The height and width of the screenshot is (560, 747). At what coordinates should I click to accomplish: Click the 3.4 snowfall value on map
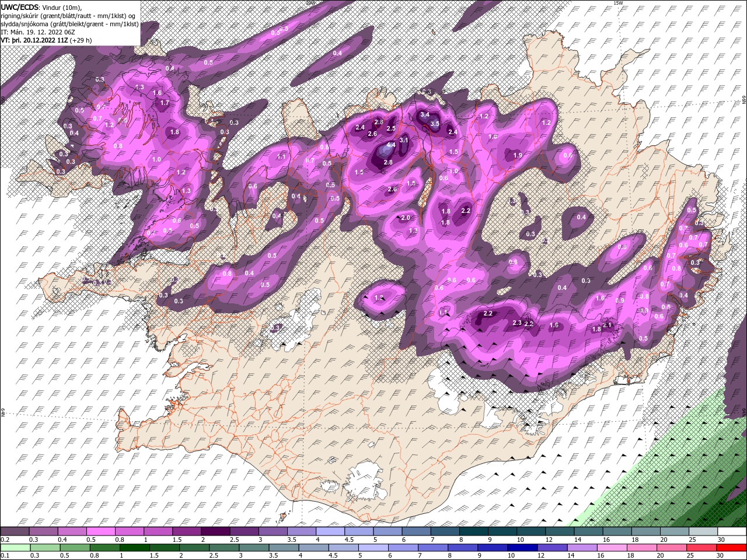tap(425, 115)
